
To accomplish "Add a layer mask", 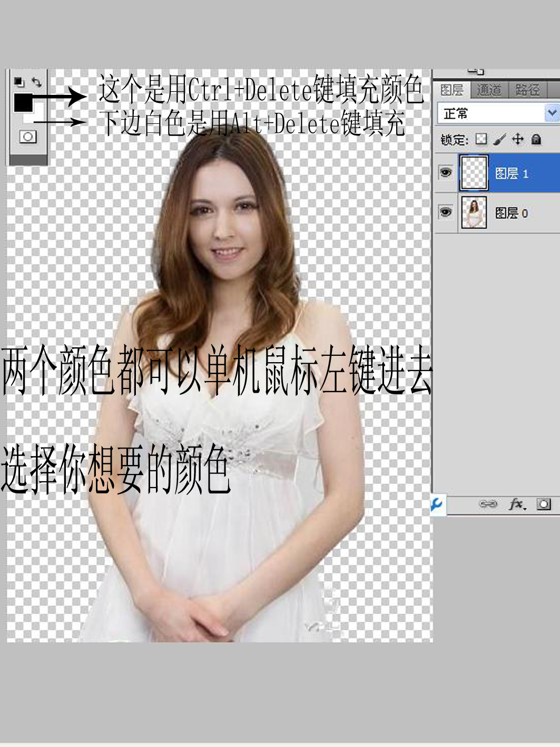I will 544,504.
